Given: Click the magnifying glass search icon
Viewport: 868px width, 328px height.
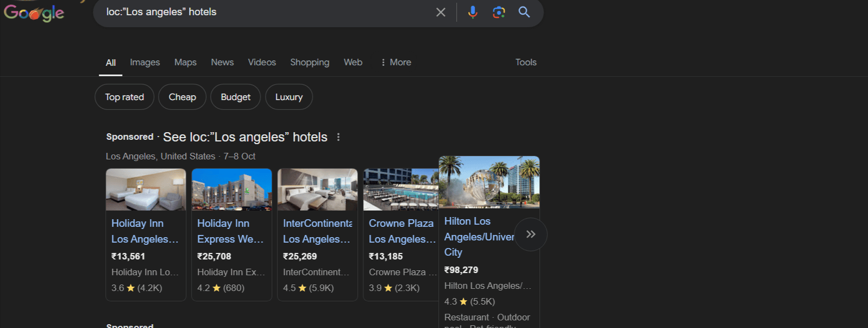Looking at the screenshot, I should coord(524,12).
